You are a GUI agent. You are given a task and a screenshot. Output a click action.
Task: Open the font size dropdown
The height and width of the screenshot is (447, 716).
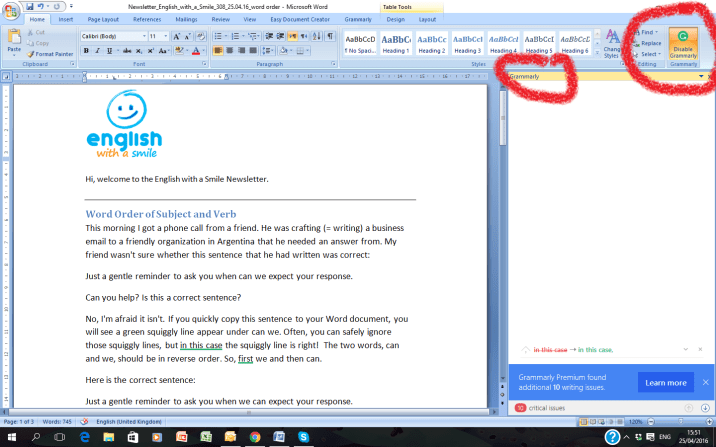click(166, 36)
